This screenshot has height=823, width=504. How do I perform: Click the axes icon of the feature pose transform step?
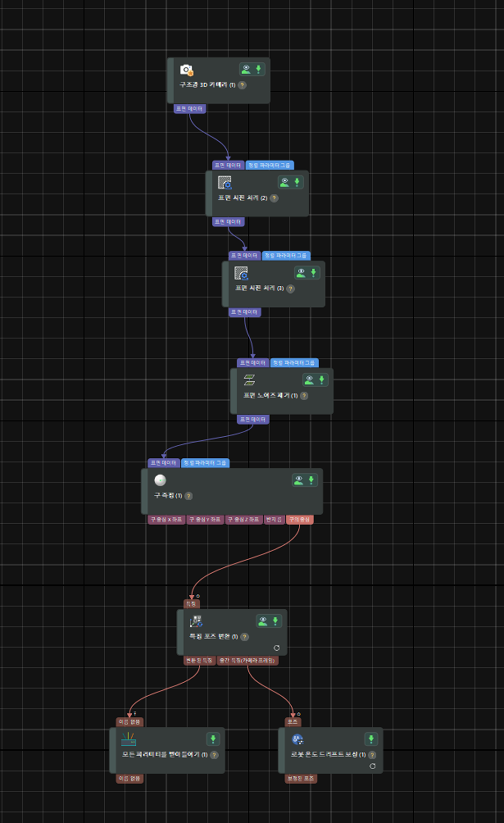[196, 621]
